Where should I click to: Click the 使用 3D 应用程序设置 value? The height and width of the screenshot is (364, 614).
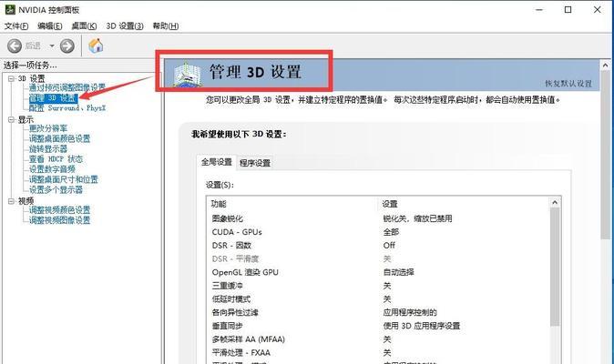[422, 326]
